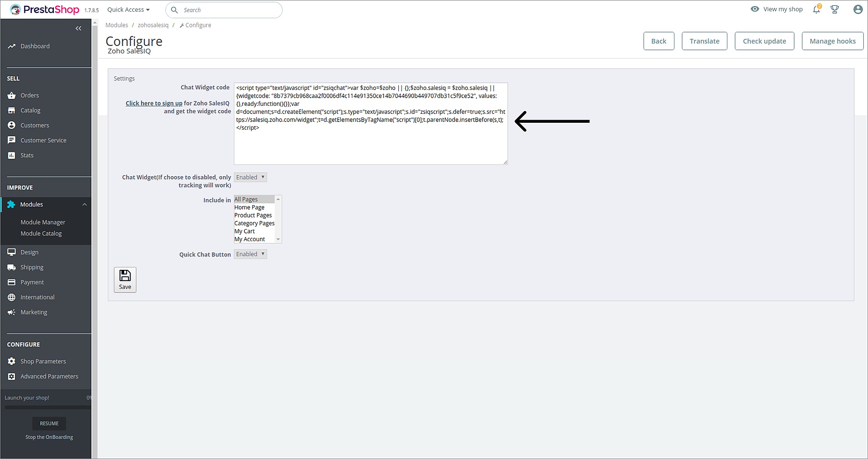Click the Shop Parameters gear icon

[x=12, y=361]
